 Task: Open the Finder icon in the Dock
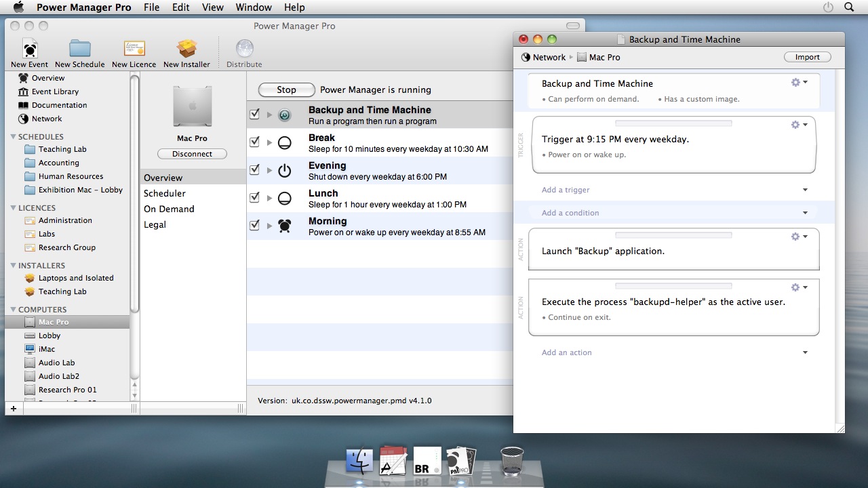click(359, 462)
